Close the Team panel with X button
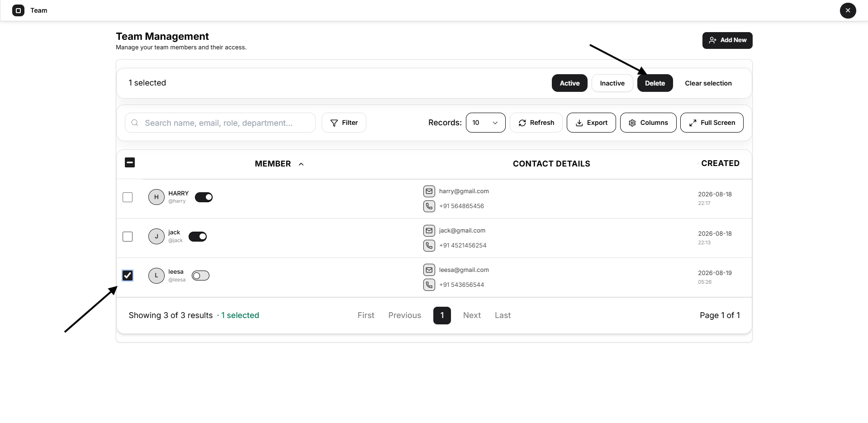 pyautogui.click(x=848, y=10)
